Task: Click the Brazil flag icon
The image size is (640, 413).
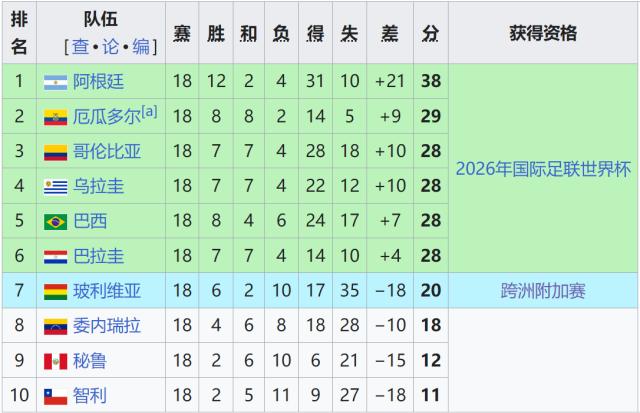Action: 56,222
